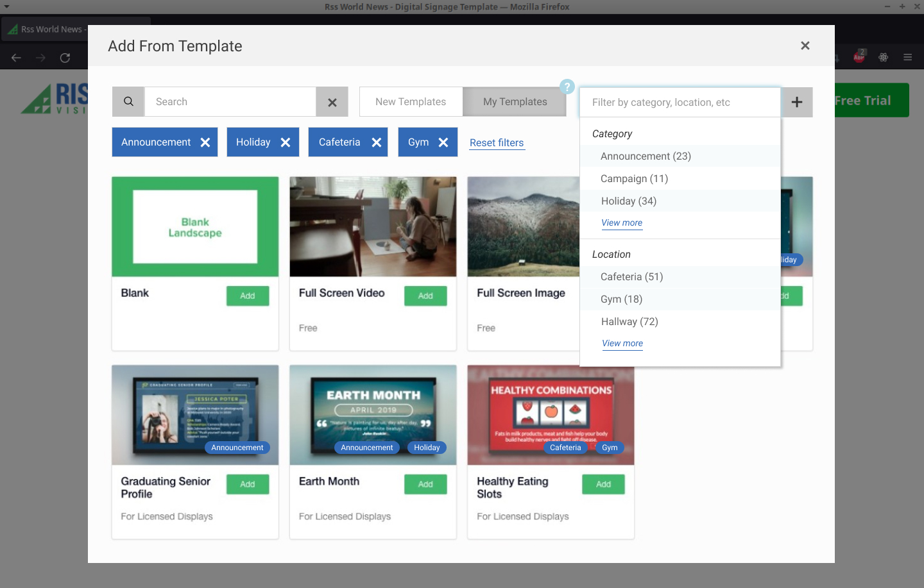Image resolution: width=924 pixels, height=588 pixels.
Task: Open Blank Landscape thumbnail
Action: tap(195, 227)
